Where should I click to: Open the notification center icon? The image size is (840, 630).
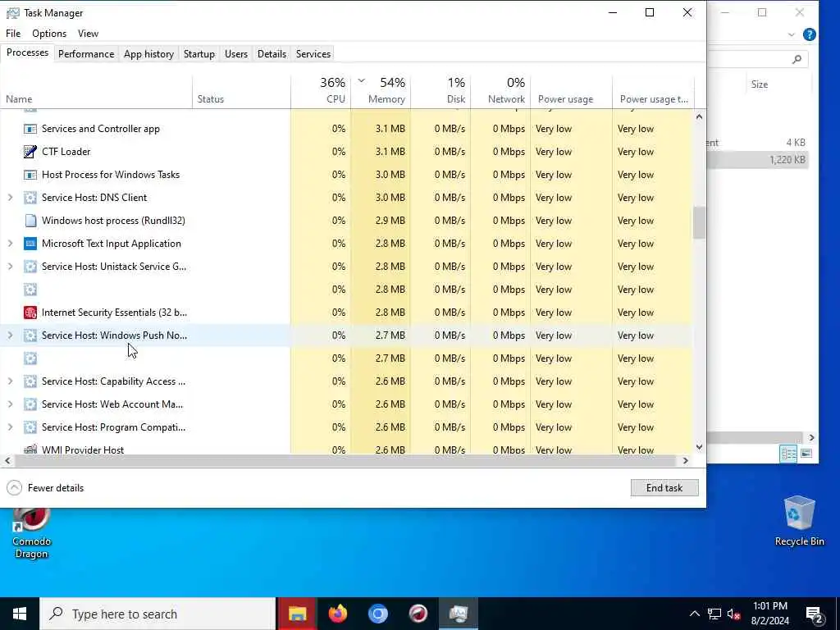815,614
